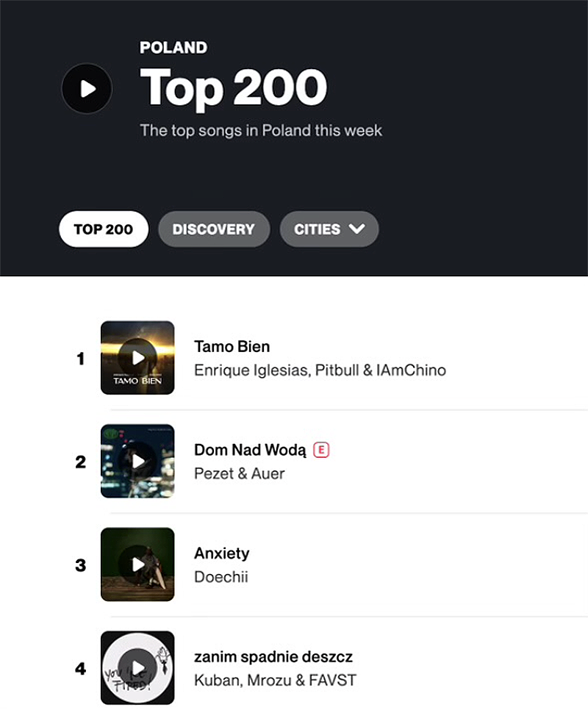
Task: Play Anxiety by Doechii
Action: [137, 564]
